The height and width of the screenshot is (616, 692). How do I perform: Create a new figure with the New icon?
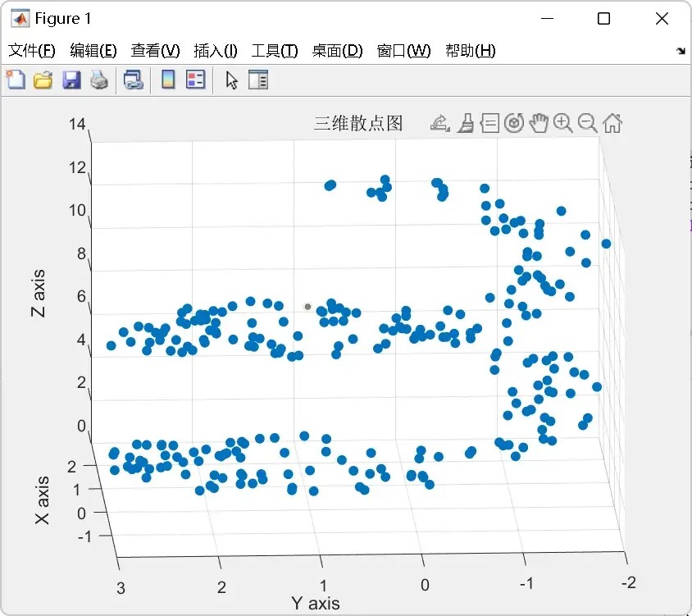16,80
